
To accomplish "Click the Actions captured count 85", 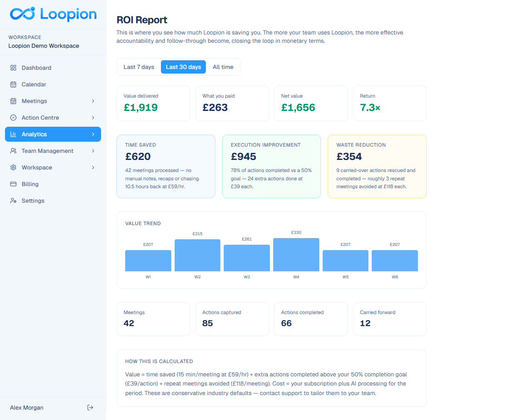I will click(x=207, y=323).
